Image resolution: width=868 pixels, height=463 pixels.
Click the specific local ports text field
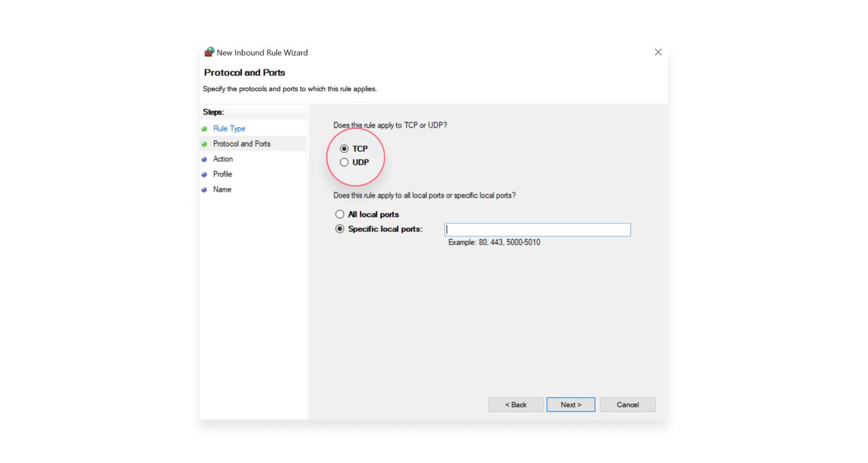pos(537,230)
